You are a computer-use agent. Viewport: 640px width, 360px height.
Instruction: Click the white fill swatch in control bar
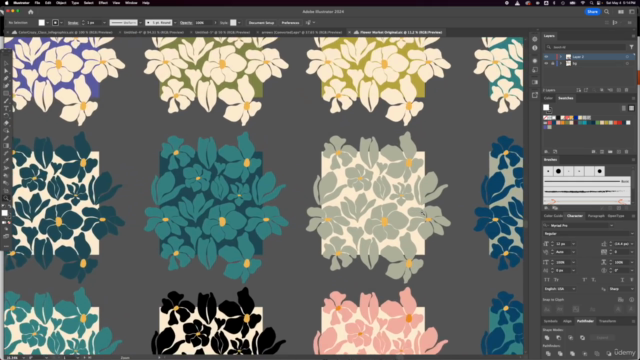click(x=42, y=23)
